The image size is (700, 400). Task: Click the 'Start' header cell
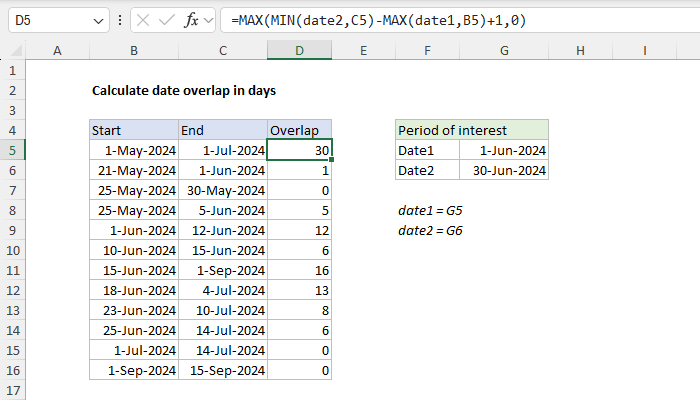pyautogui.click(x=134, y=130)
